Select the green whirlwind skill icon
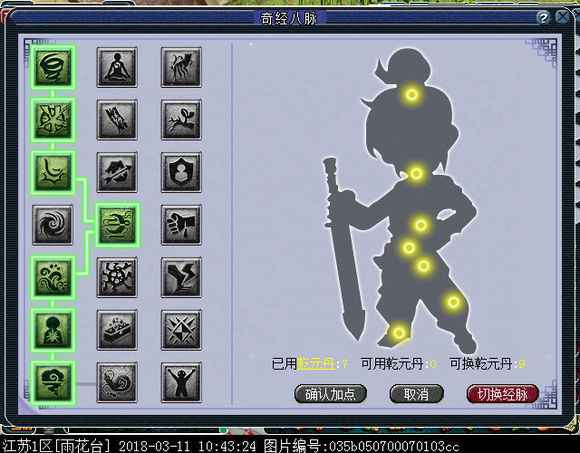580x453 pixels. (x=53, y=68)
